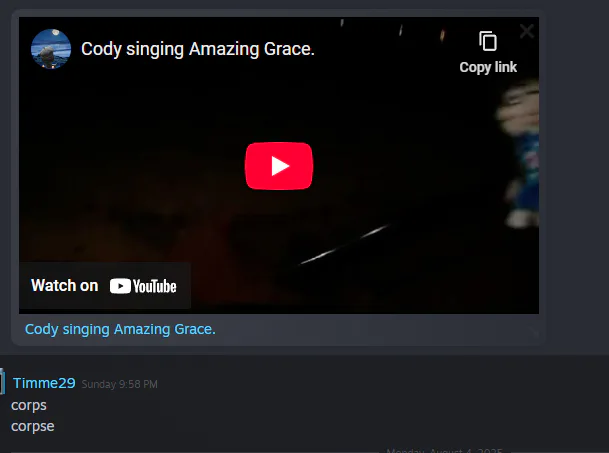Click the Monday, August 4 date divider
This screenshot has width=609, height=453.
(444, 450)
